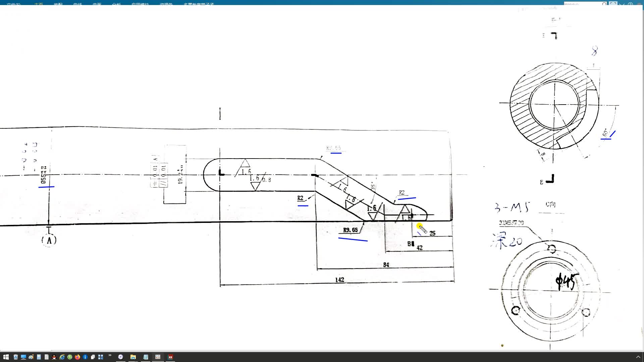Open Internet Explorer from taskbar

coord(62,357)
